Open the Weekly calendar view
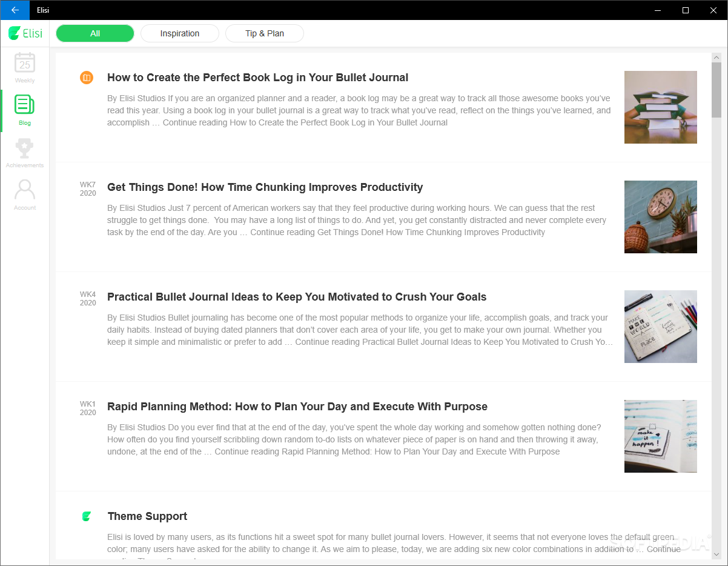The image size is (728, 566). point(25,68)
